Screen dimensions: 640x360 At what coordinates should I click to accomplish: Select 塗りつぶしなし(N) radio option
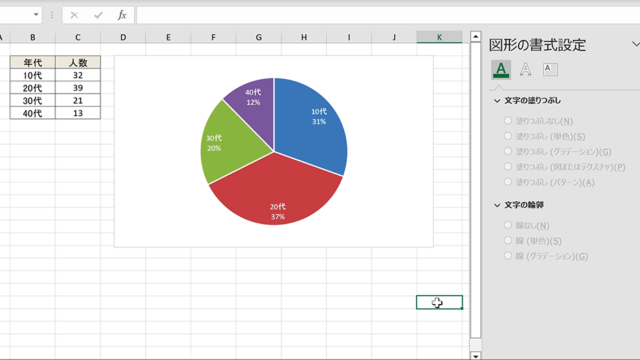(508, 121)
